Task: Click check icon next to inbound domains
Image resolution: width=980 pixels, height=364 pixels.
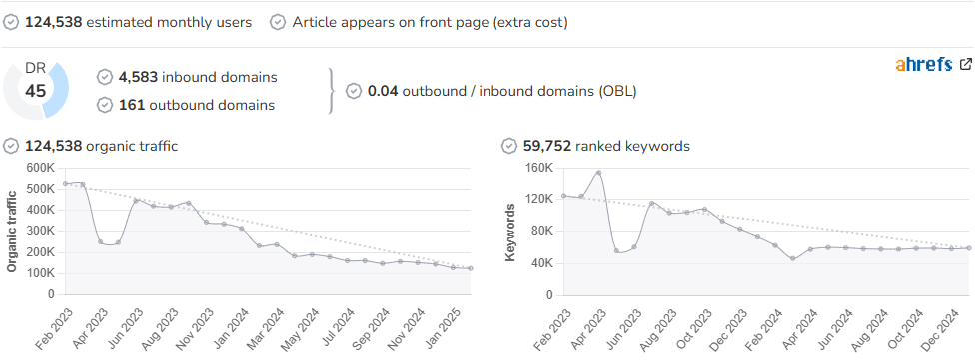Action: (x=105, y=77)
